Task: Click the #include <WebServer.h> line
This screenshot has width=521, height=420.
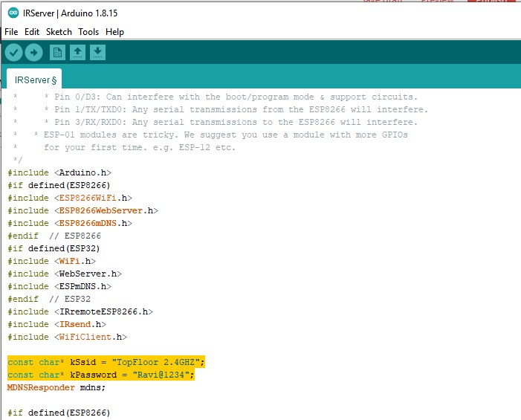Action: tap(65, 274)
